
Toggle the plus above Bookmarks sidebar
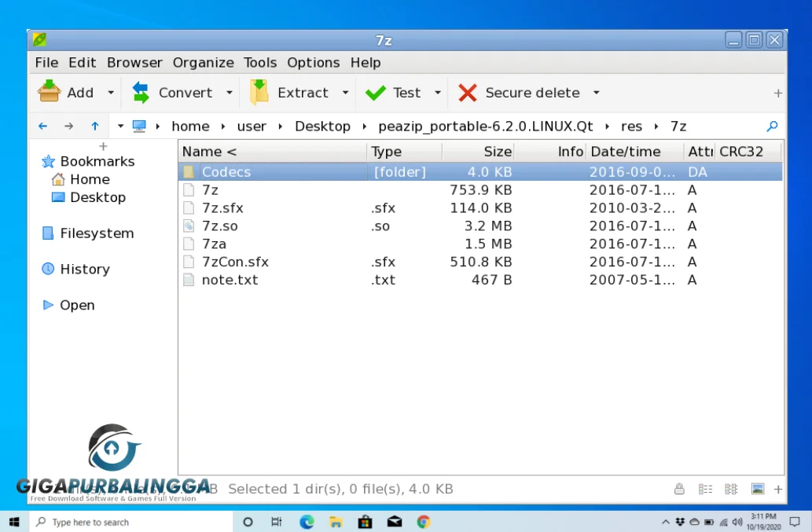pyautogui.click(x=102, y=146)
